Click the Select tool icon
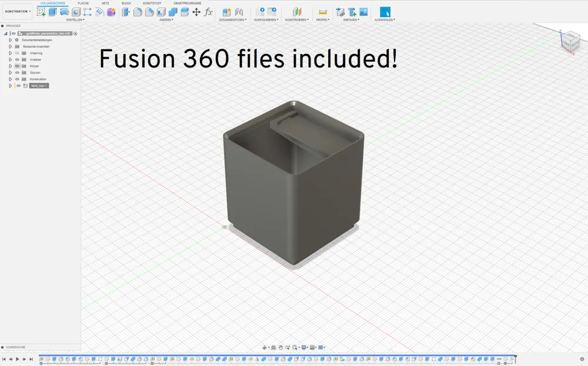Viewport: 588px width, 366px height. [x=385, y=12]
